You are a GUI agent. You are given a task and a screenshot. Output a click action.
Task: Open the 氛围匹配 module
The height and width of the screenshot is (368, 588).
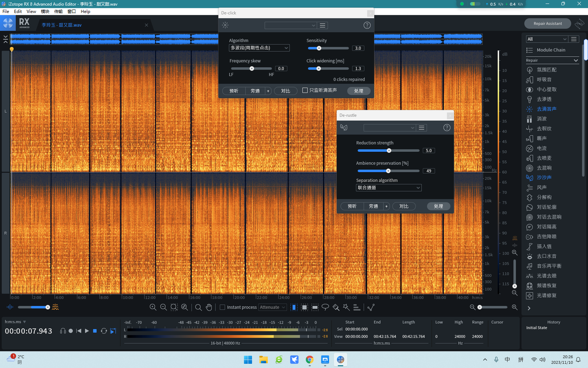(547, 70)
